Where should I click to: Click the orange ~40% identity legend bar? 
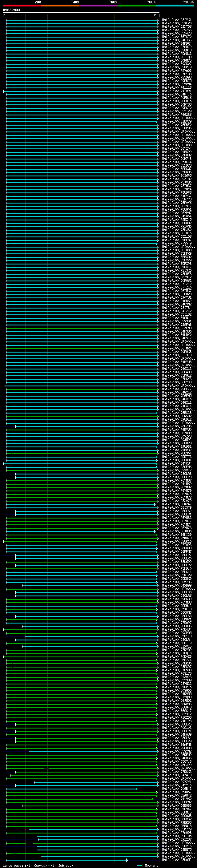click(60, 6)
